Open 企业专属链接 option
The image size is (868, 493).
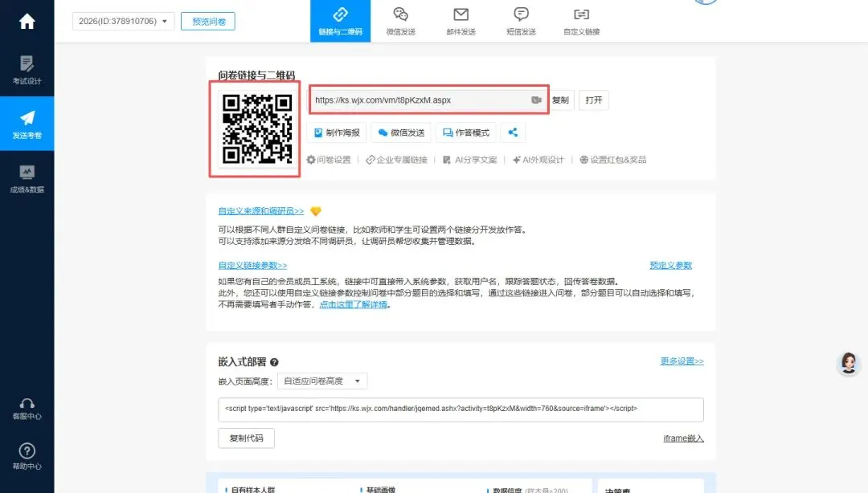[x=396, y=159]
